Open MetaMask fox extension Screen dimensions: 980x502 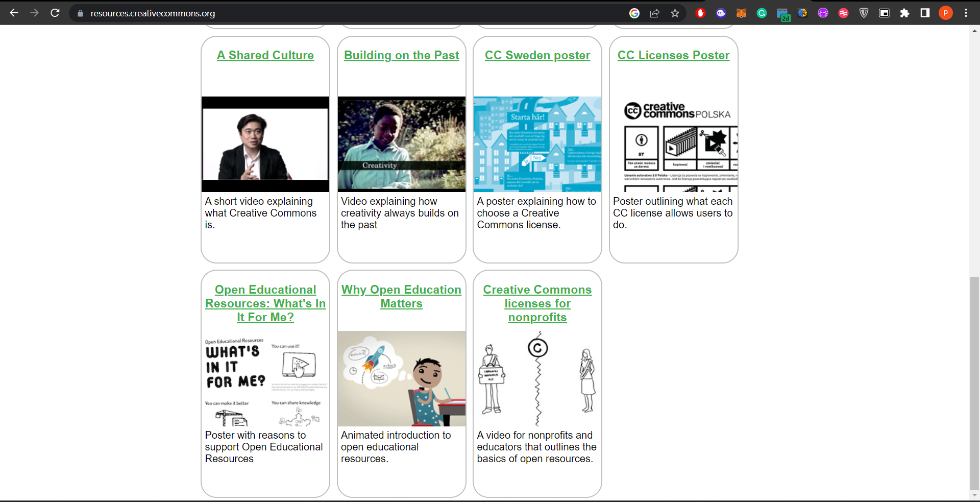click(x=741, y=13)
